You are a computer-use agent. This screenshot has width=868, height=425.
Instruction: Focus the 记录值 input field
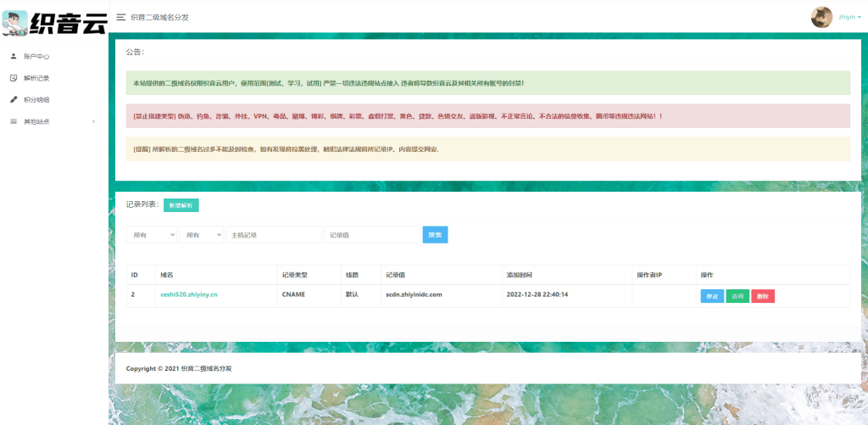372,235
